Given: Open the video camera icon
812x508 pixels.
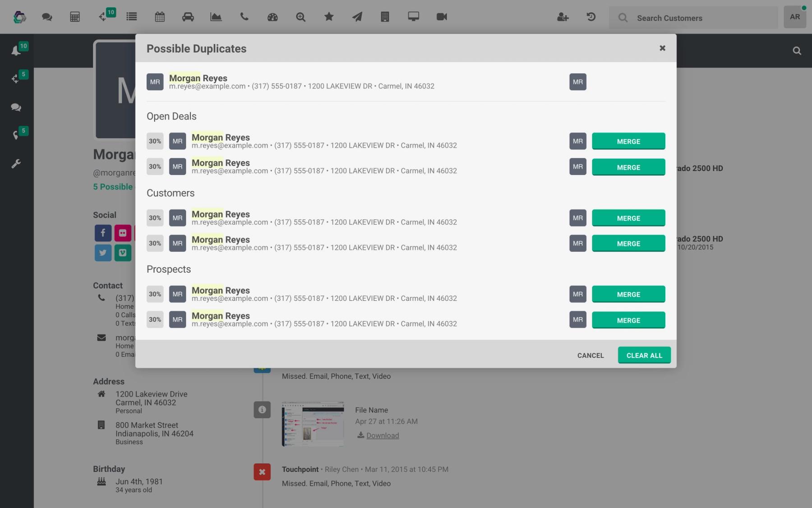Looking at the screenshot, I should (442, 17).
